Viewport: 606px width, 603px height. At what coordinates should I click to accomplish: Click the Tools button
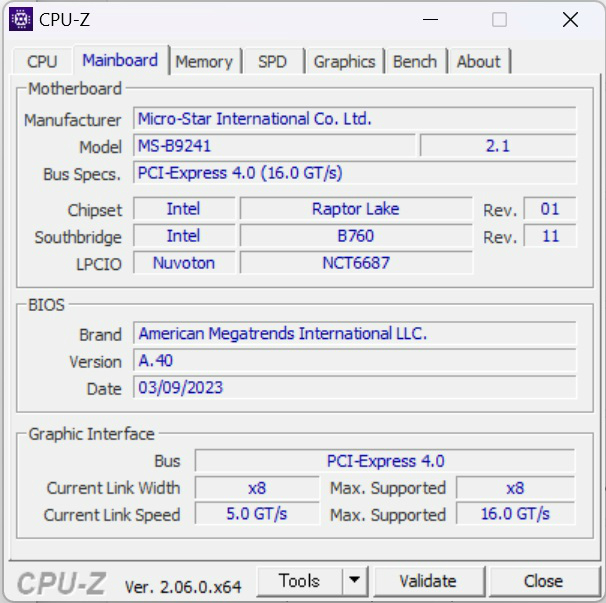(300, 581)
